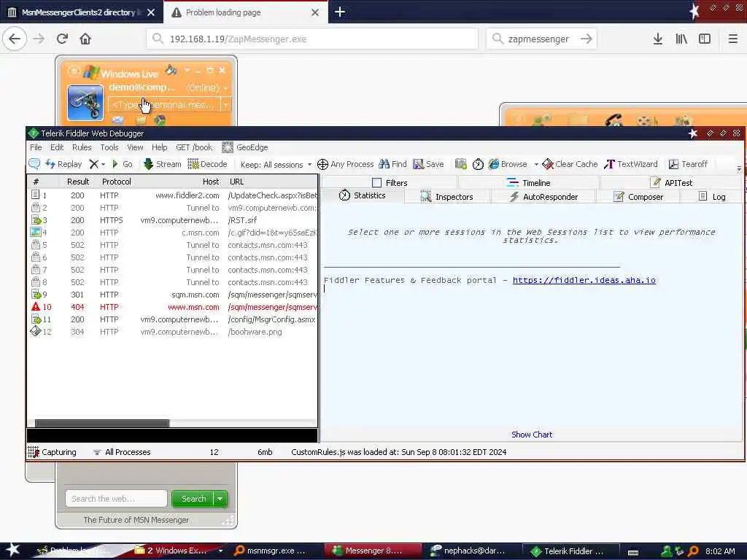Select session 12 /boohware.png row
747x560 pixels.
click(x=174, y=332)
